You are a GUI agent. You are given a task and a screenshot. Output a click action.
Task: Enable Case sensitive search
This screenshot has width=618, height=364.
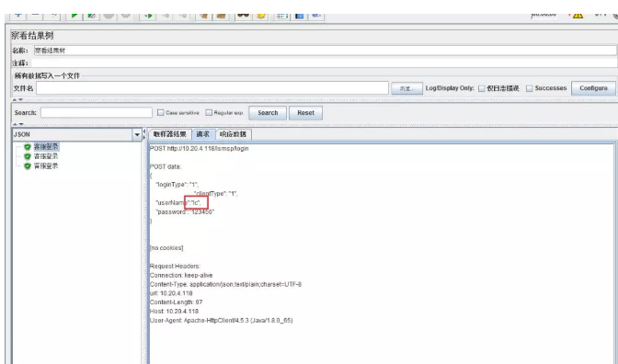pyautogui.click(x=160, y=113)
